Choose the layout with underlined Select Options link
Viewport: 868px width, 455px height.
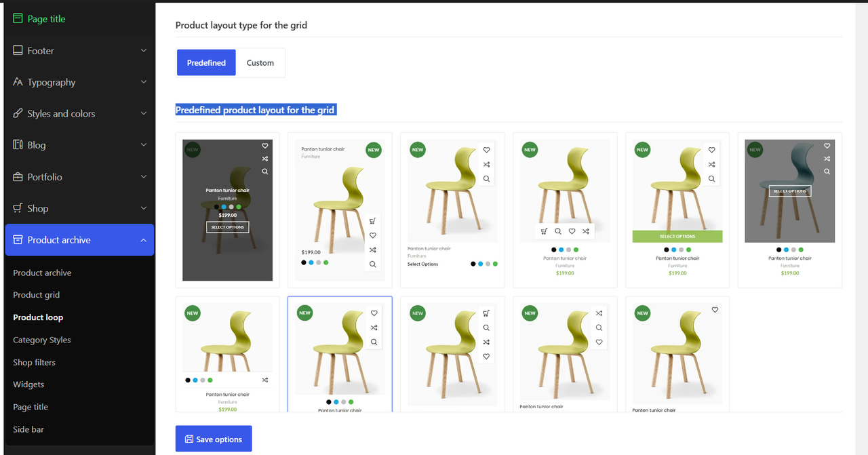coord(452,210)
